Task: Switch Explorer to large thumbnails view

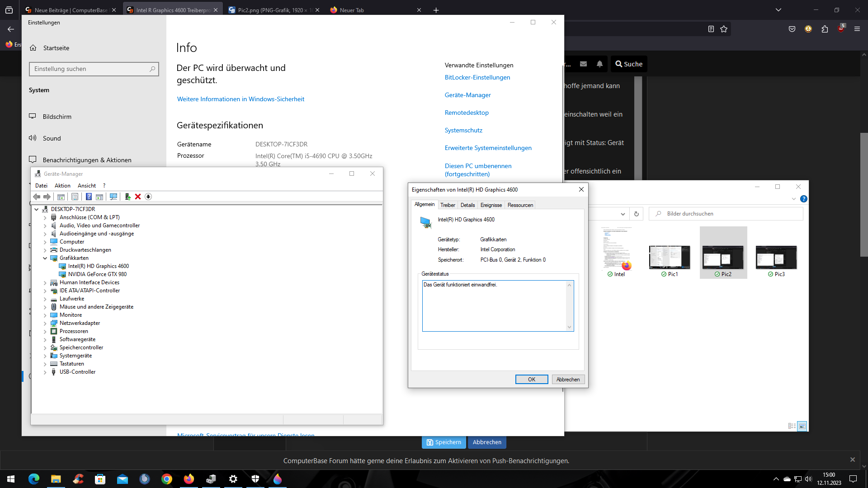Action: point(802,426)
